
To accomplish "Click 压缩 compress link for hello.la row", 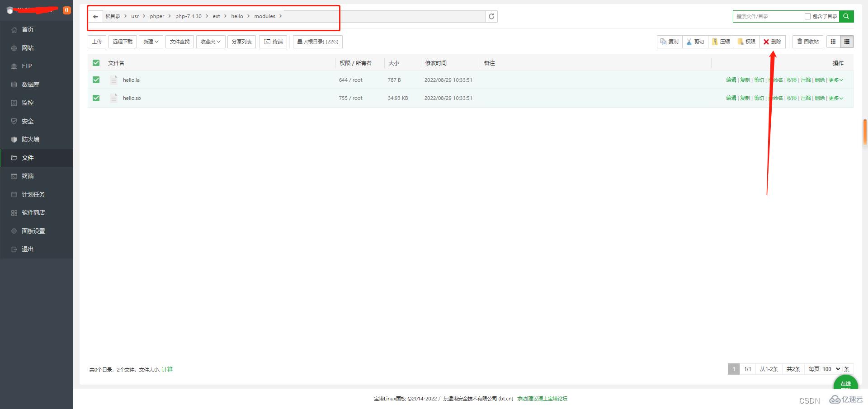I will tap(806, 80).
